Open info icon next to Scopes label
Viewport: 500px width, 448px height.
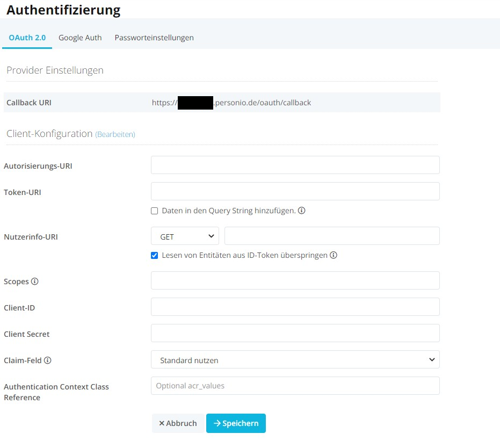tap(34, 281)
